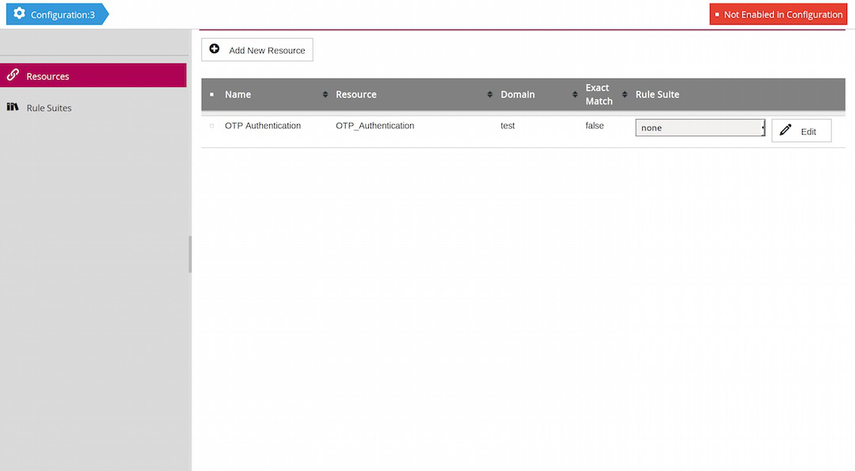This screenshot has width=855, height=471.
Task: Edit the OTP Authentication resource
Action: [801, 131]
